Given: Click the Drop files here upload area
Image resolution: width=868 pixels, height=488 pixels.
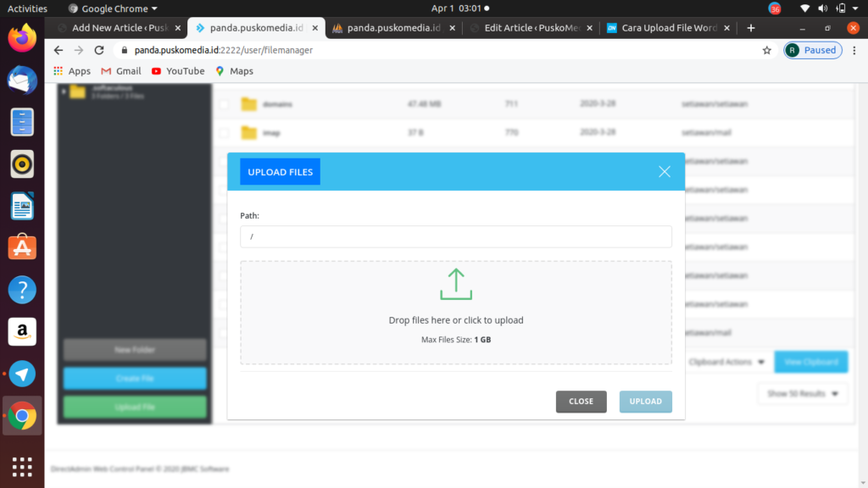Looking at the screenshot, I should point(455,313).
